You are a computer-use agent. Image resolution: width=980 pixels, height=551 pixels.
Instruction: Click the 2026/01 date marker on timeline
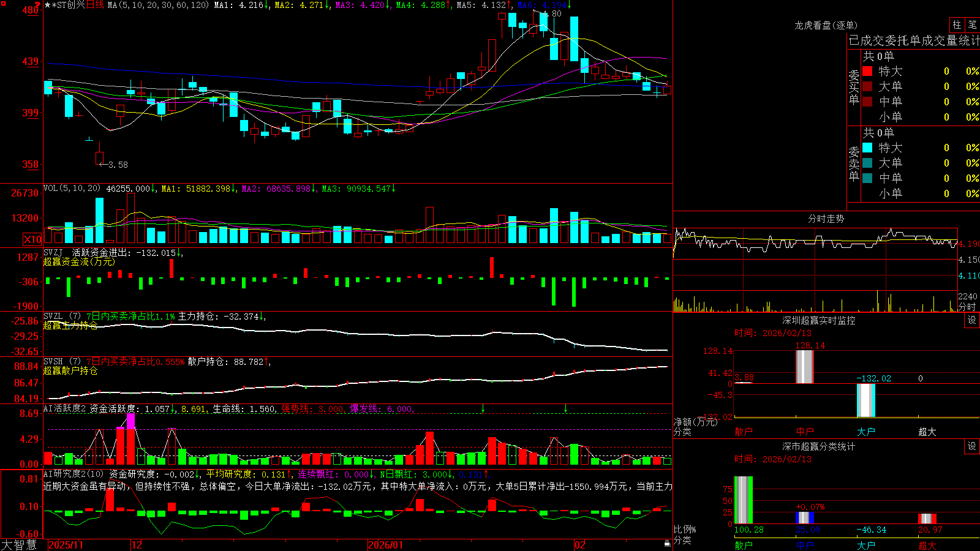click(x=386, y=545)
